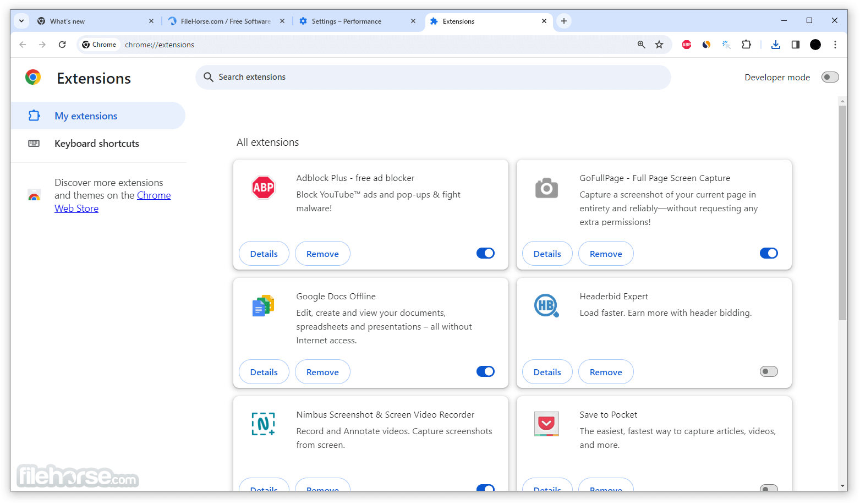Focus the chrome://extensions address bar
The height and width of the screenshot is (504, 860).
pos(374,45)
